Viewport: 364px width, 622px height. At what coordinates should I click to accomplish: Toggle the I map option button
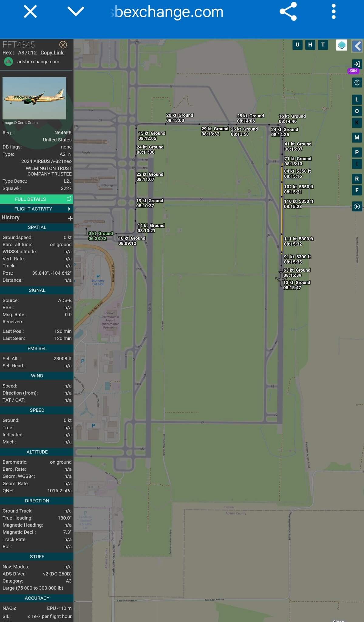357,164
